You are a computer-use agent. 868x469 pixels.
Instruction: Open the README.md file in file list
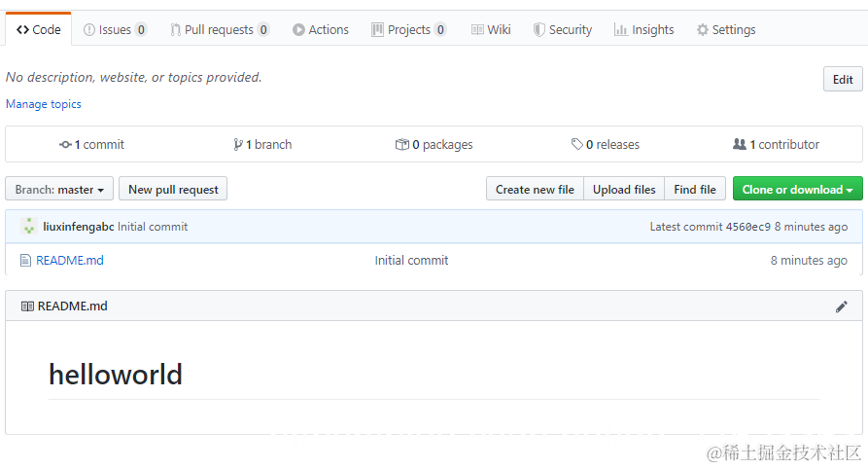[x=70, y=260]
